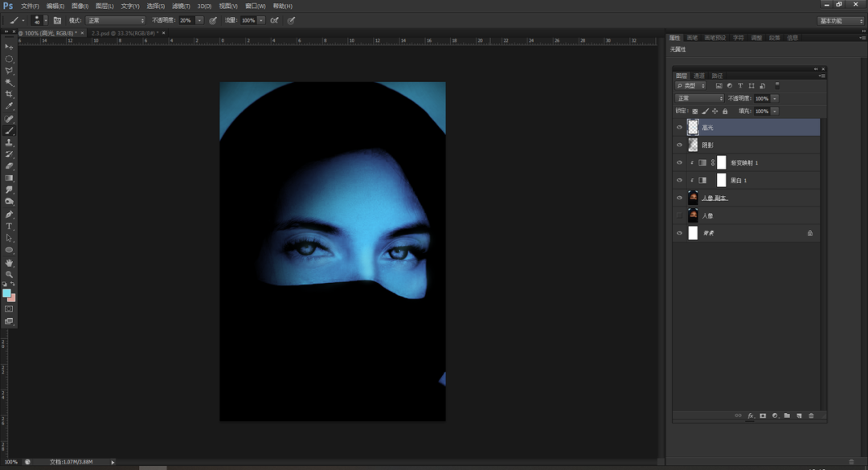The image size is (868, 470).
Task: Swap foreground and background colors
Action: click(13, 284)
